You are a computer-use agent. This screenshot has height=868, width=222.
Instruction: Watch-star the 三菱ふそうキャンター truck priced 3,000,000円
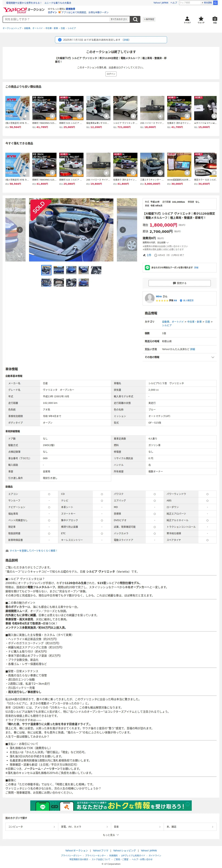point(160,173)
